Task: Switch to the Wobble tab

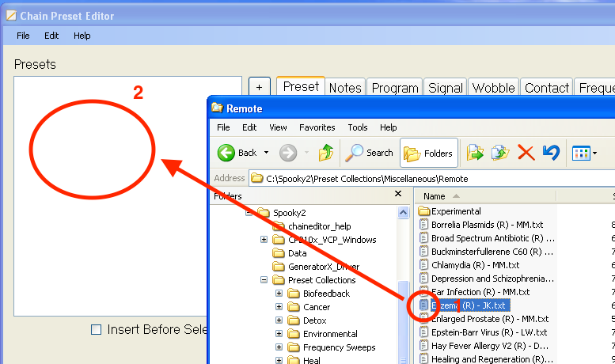Action: [x=493, y=88]
